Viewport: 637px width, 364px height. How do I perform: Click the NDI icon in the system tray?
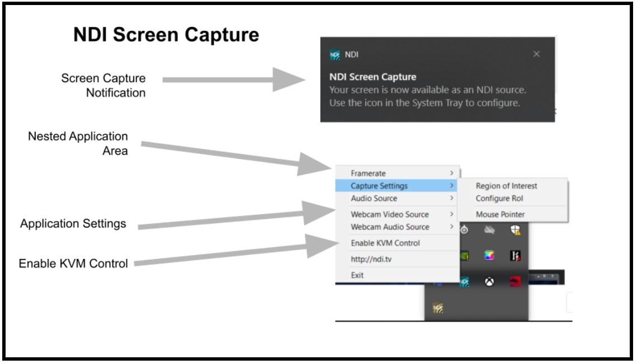(438, 306)
